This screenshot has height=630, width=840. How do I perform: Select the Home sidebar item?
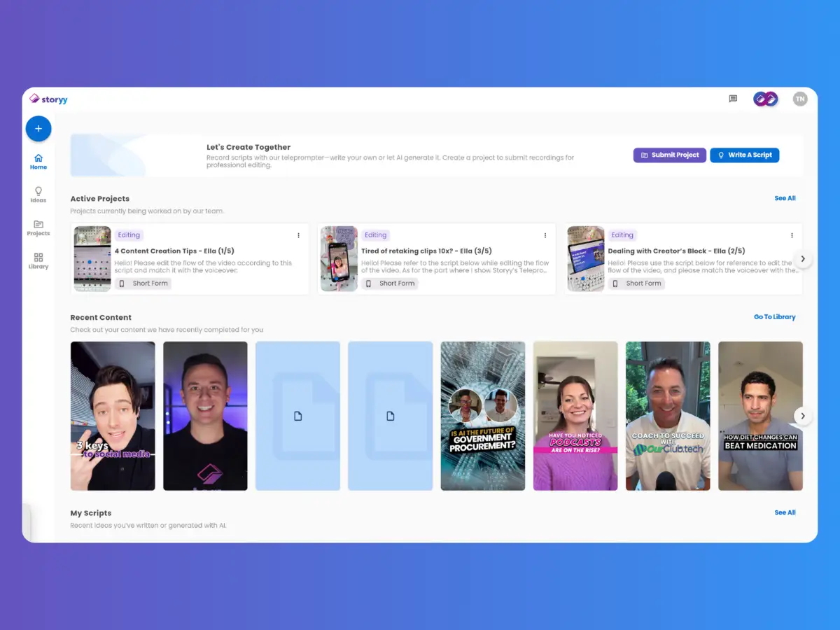coord(38,162)
